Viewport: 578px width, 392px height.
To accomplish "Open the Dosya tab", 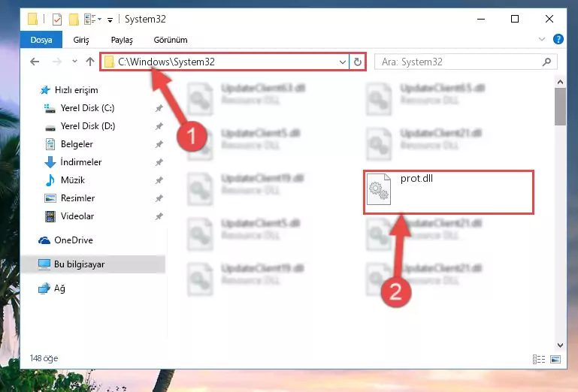I will 41,40.
